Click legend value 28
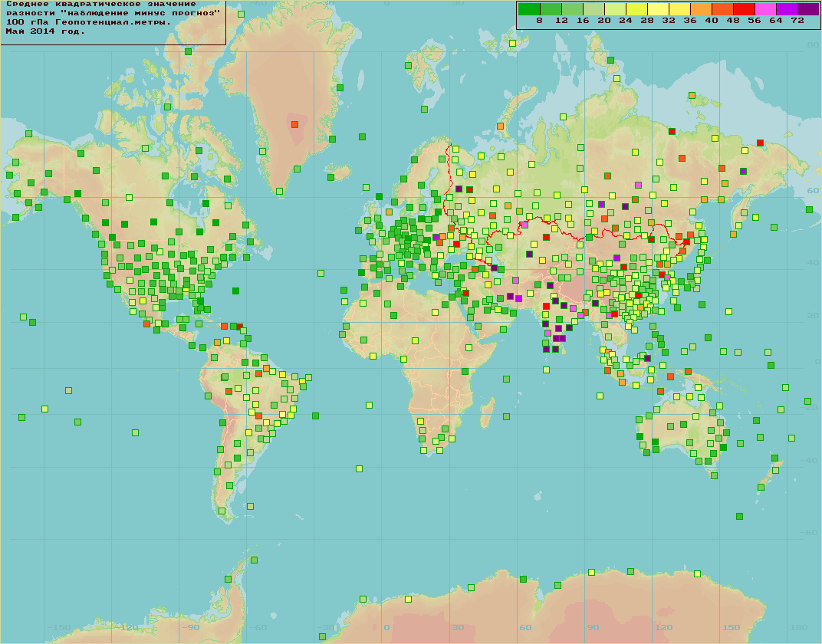This screenshot has height=644, width=822. 647,21
